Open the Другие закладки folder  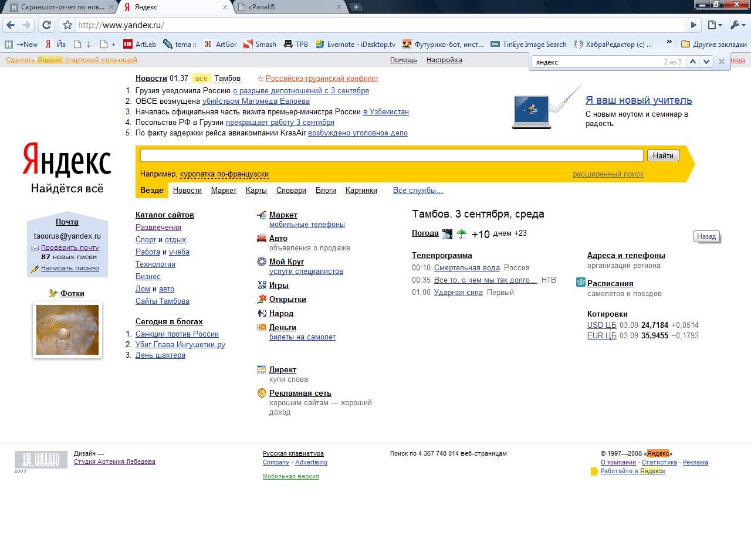tap(713, 44)
